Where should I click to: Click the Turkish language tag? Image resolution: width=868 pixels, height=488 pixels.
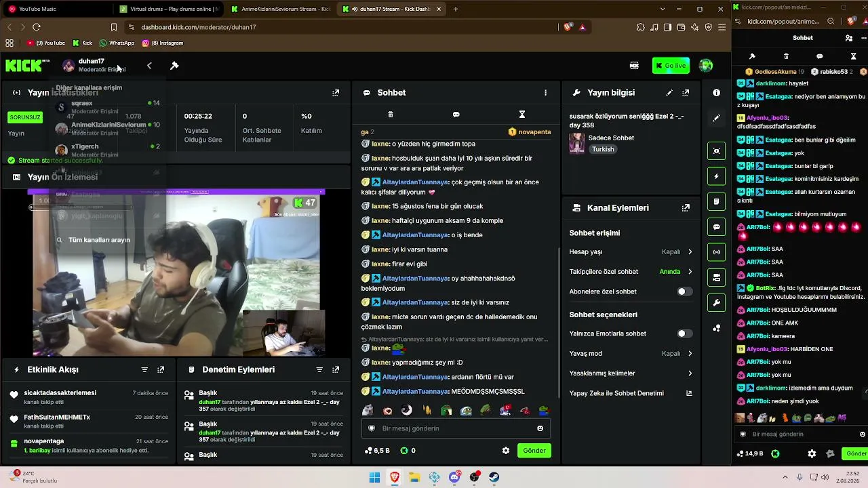(602, 149)
